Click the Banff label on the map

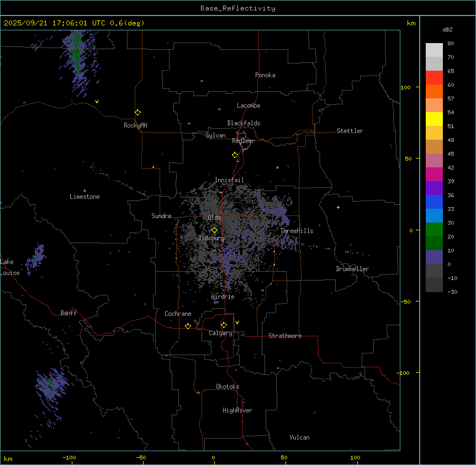(x=68, y=313)
